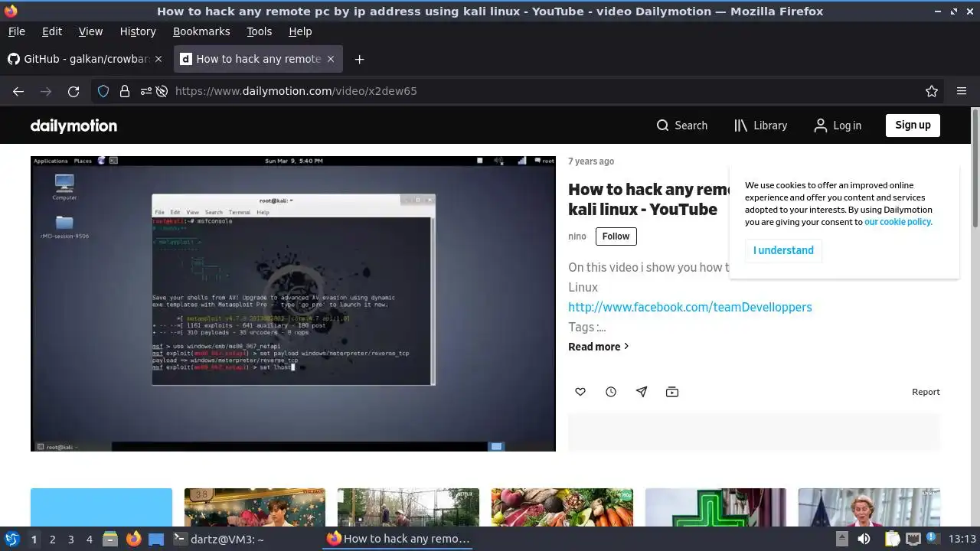Screen dimensions: 980x551
Task: Click the video player area
Action: tap(293, 304)
